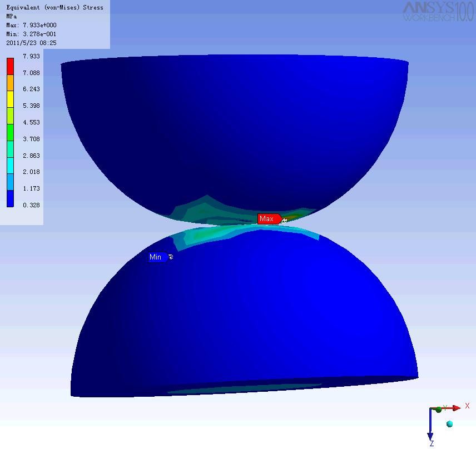Select the green legend color band
This screenshot has height=449, width=476.
[x=10, y=131]
